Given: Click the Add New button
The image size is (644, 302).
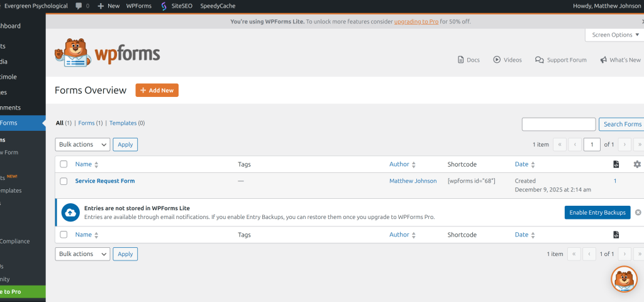Looking at the screenshot, I should point(157,91).
